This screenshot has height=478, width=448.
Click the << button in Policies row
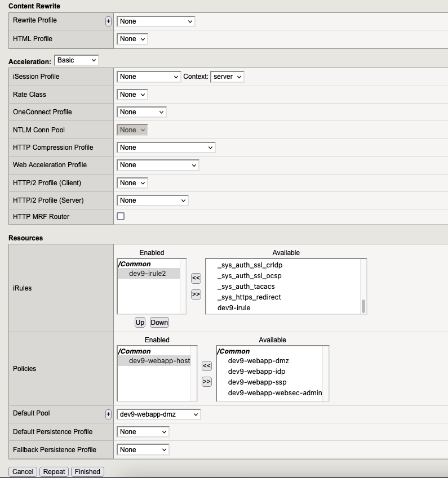(x=206, y=366)
